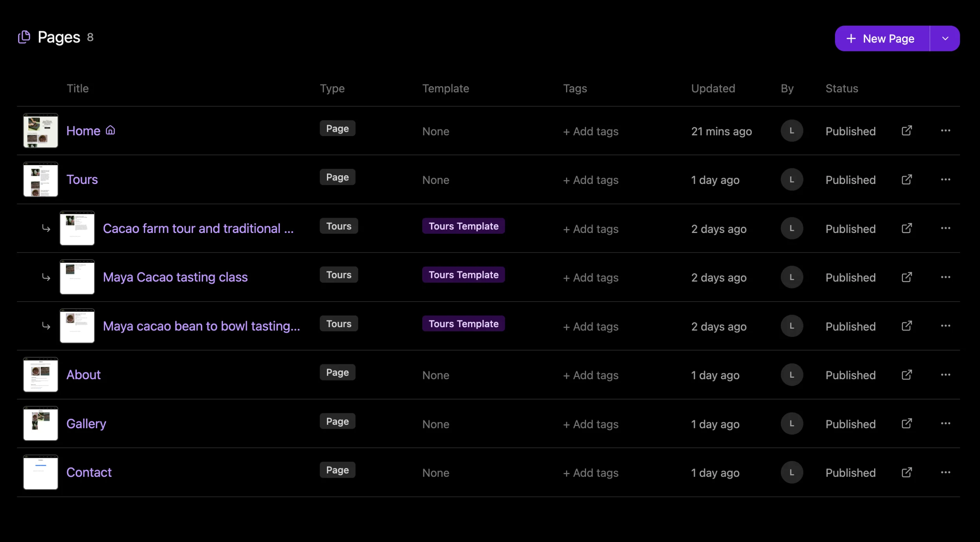Open Home page in new tab icon
980x542 pixels.
(907, 131)
